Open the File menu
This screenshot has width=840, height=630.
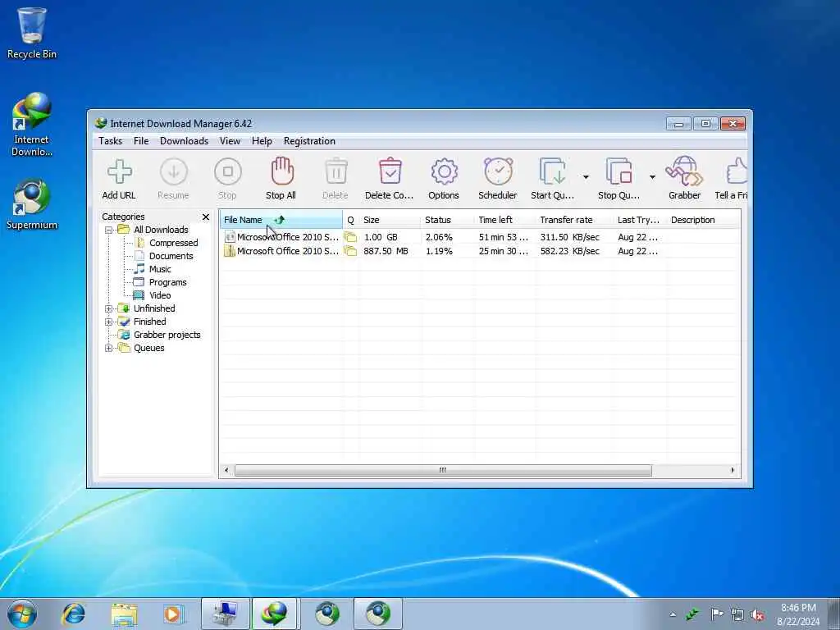(141, 141)
